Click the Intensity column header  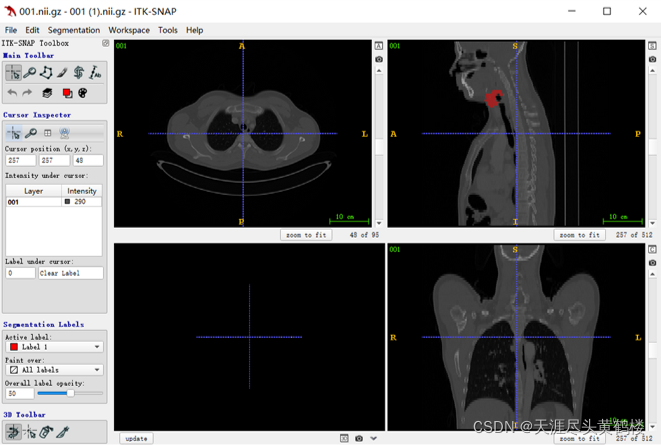click(x=82, y=191)
